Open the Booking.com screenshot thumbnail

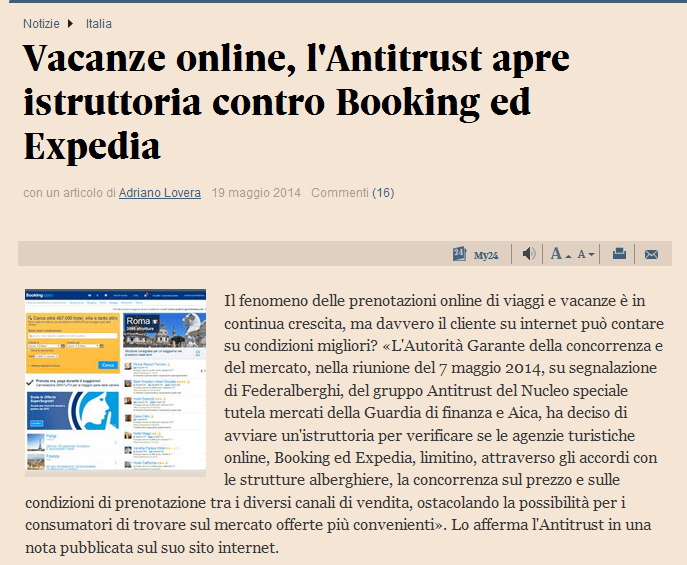(115, 382)
